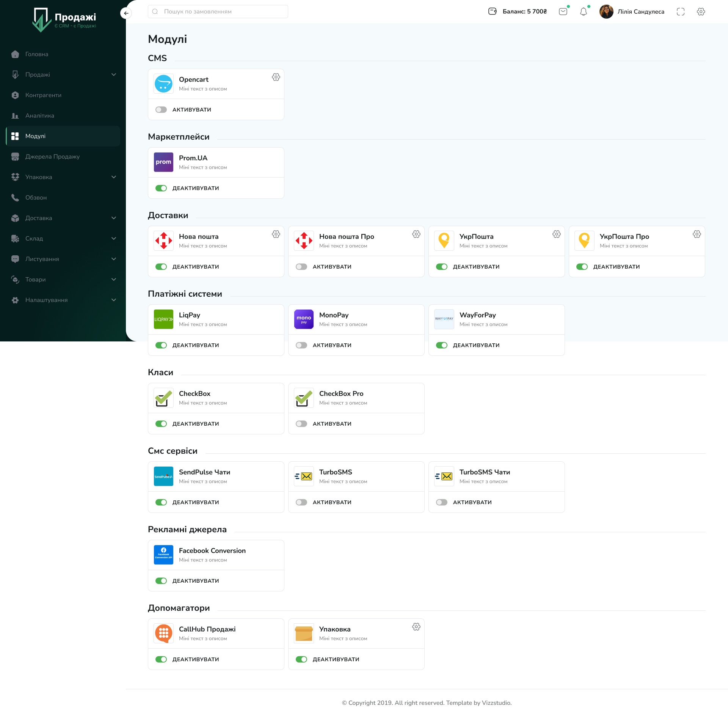Click the SendPulse Чати logo

point(163,476)
